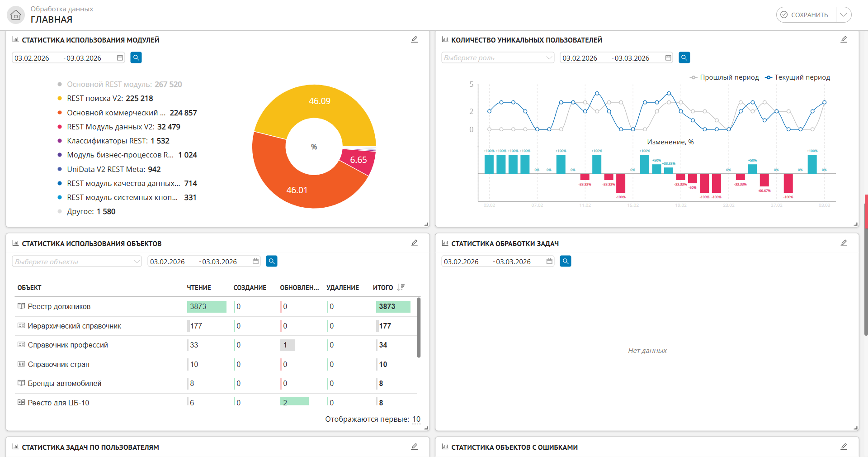Click the displayed rows count 10 link
This screenshot has width=868, height=457.
pyautogui.click(x=416, y=419)
